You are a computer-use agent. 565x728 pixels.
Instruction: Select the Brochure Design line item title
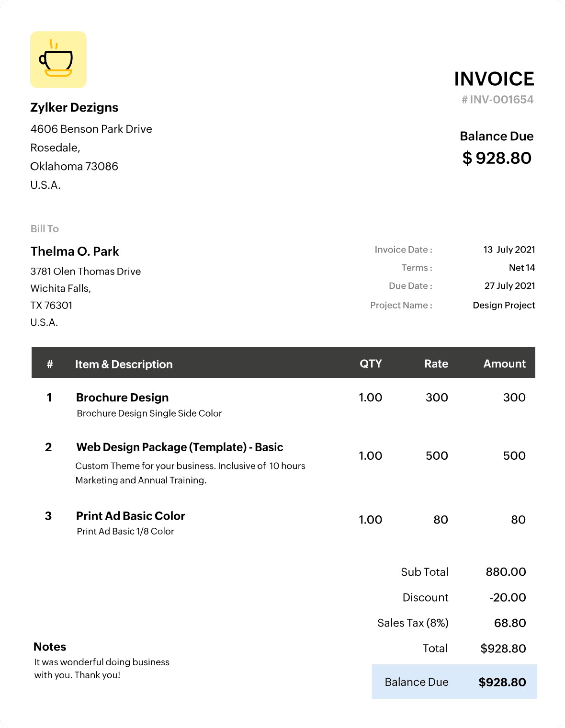click(122, 398)
